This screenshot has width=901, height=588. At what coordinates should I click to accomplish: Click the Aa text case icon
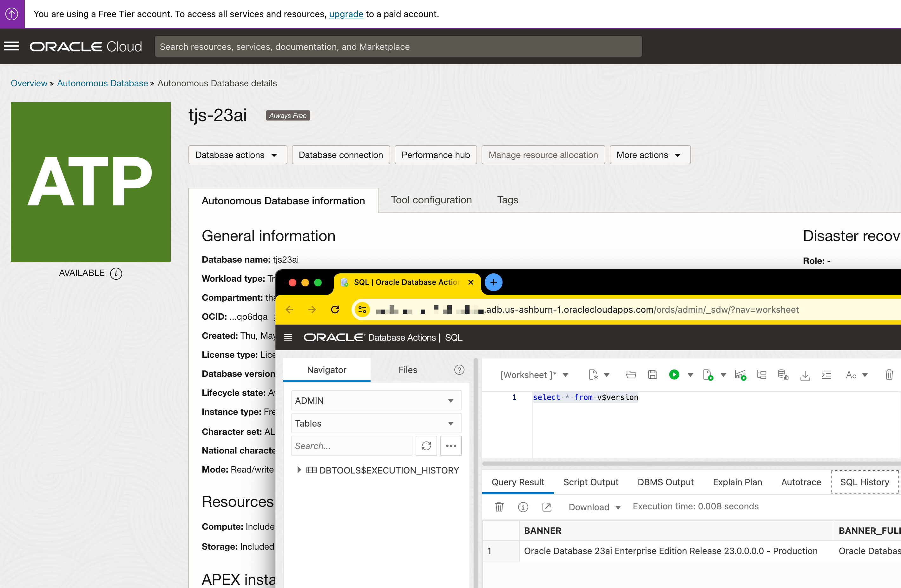point(851,375)
